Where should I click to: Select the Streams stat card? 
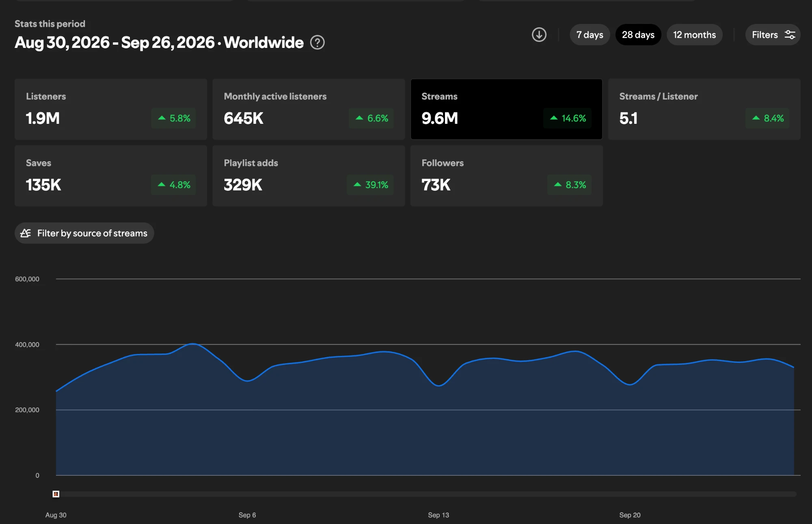(506, 109)
